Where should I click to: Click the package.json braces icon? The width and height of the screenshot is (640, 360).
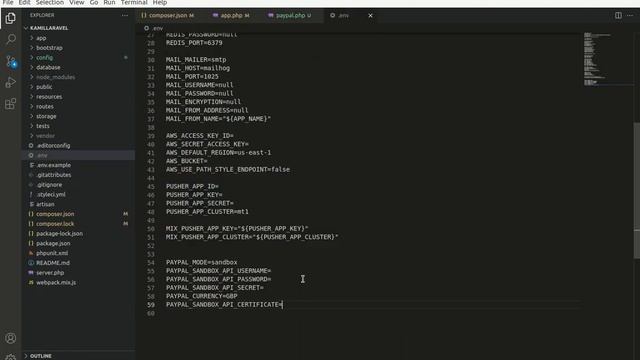(31, 243)
